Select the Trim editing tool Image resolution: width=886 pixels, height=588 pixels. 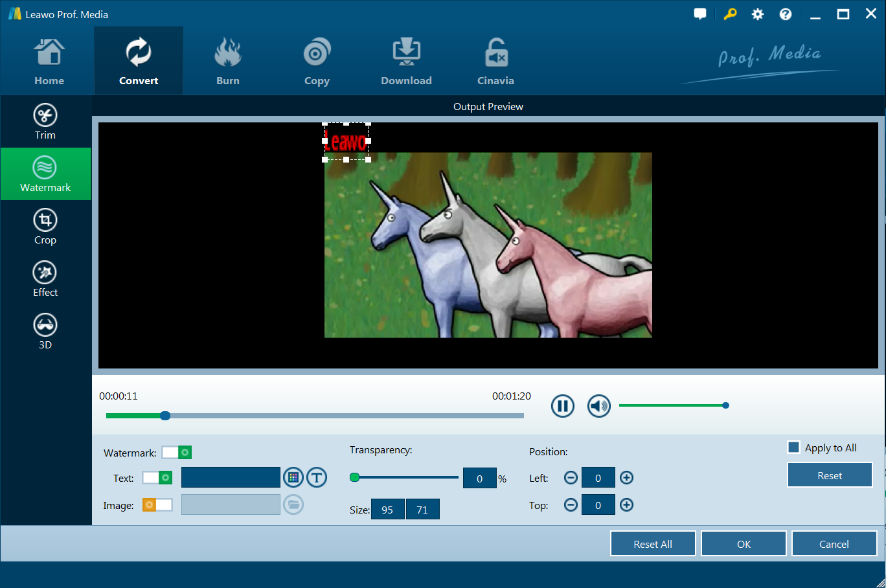(x=45, y=122)
